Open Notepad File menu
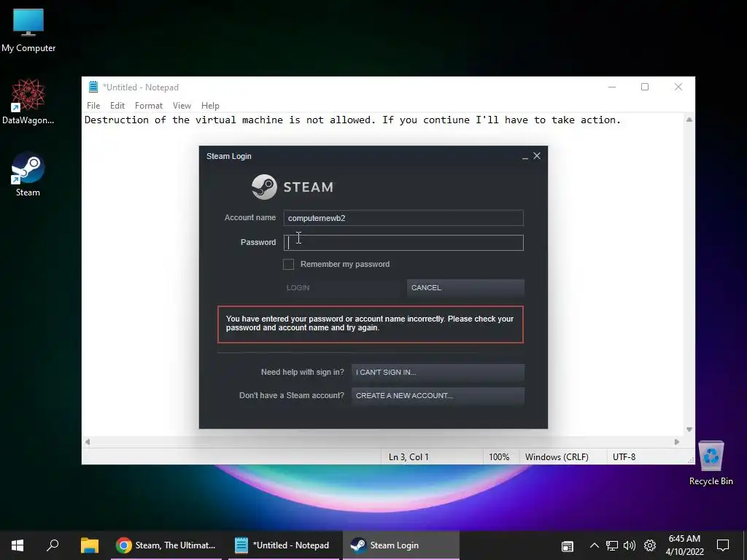 click(93, 106)
